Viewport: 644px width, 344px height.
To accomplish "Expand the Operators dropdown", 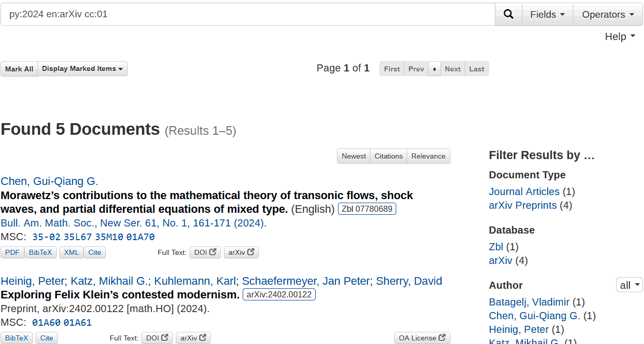I will click(608, 14).
